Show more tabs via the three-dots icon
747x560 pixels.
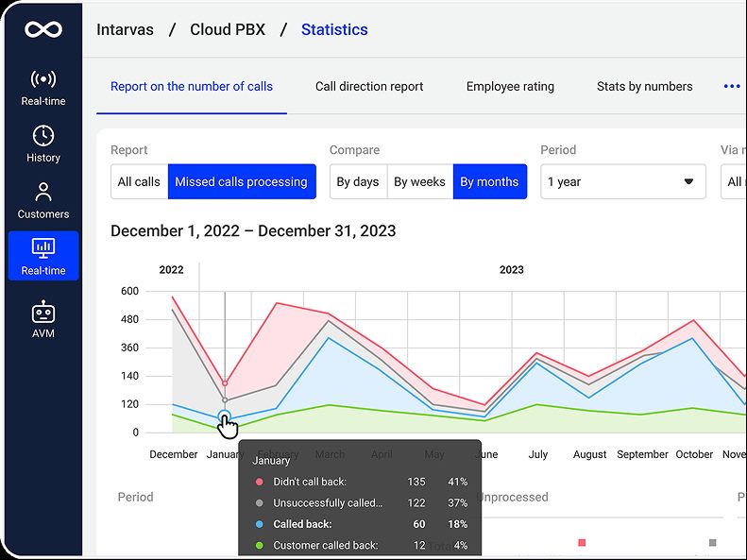point(732,86)
